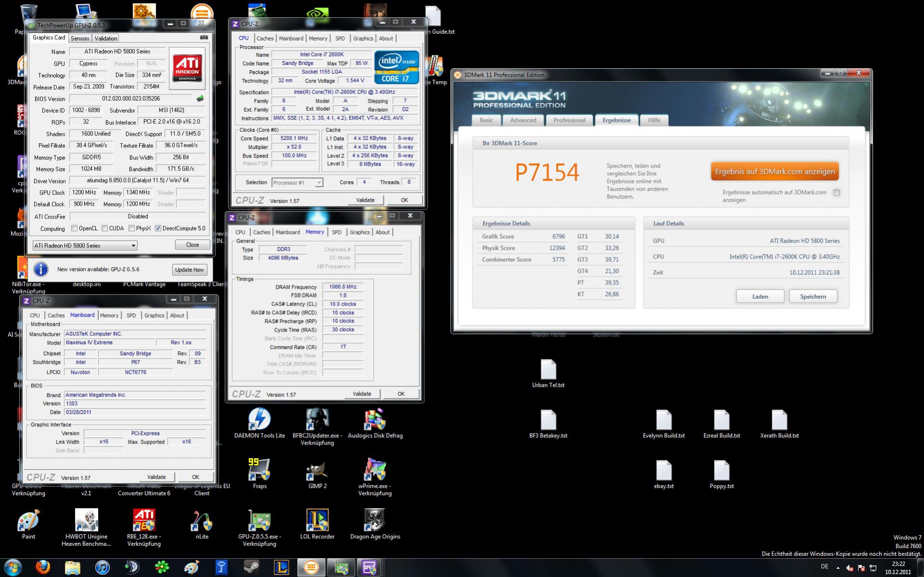Expand the hidden tray icons arrow
Viewport: 924px width, 577px height.
point(838,568)
